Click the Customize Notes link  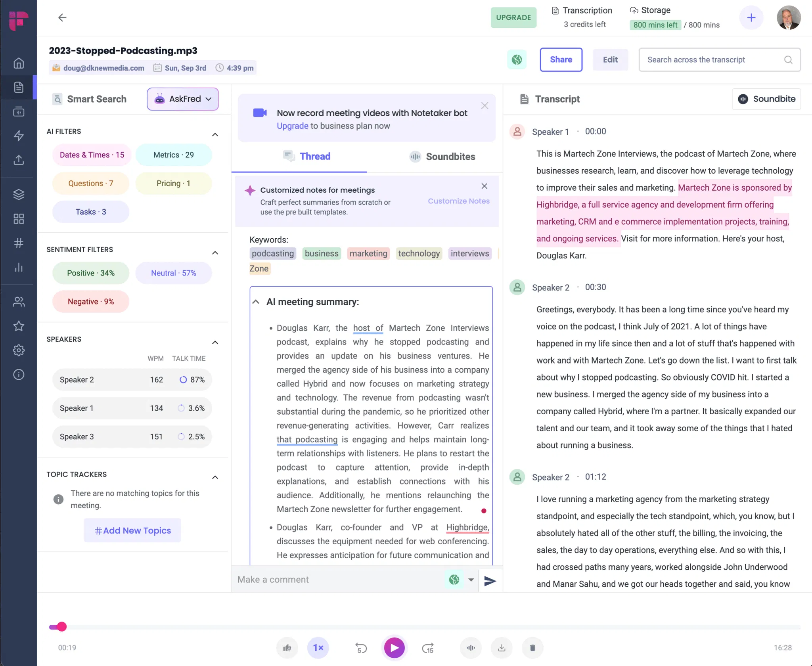point(458,201)
